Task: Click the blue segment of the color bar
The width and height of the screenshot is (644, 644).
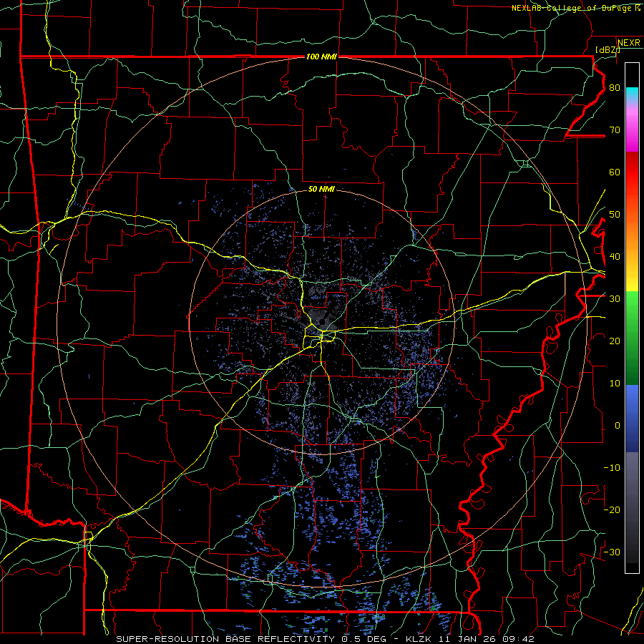Action: 632,418
